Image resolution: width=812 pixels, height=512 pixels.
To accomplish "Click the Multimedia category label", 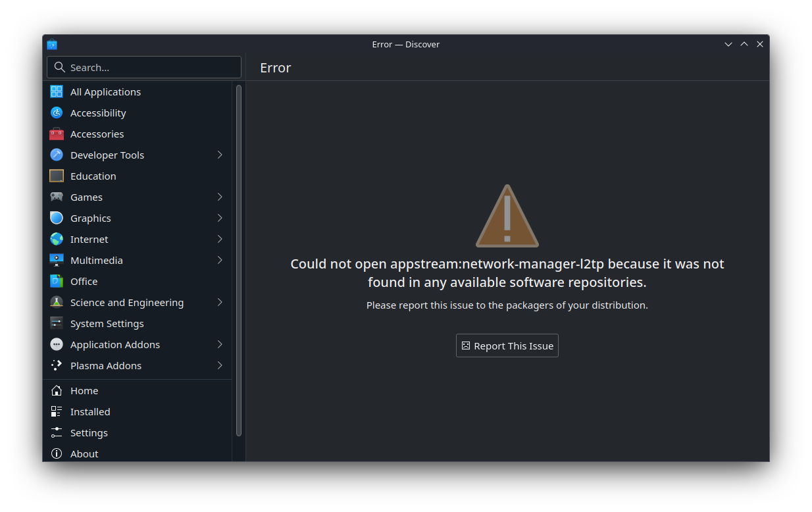I will pos(96,261).
